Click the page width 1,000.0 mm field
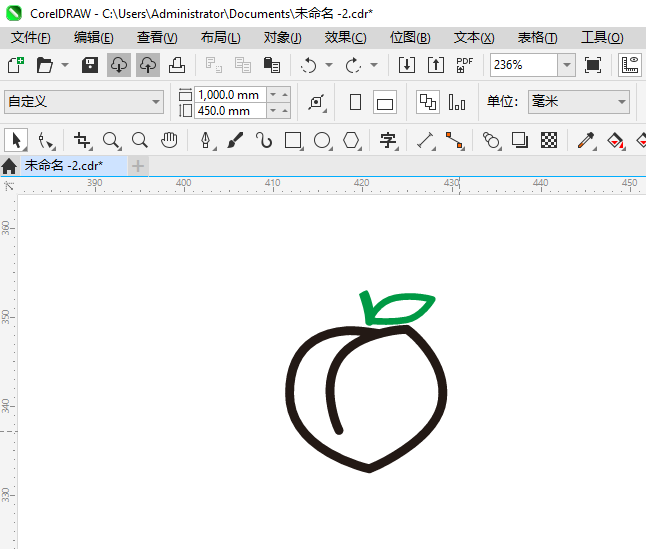The height and width of the screenshot is (549, 646). [x=230, y=95]
